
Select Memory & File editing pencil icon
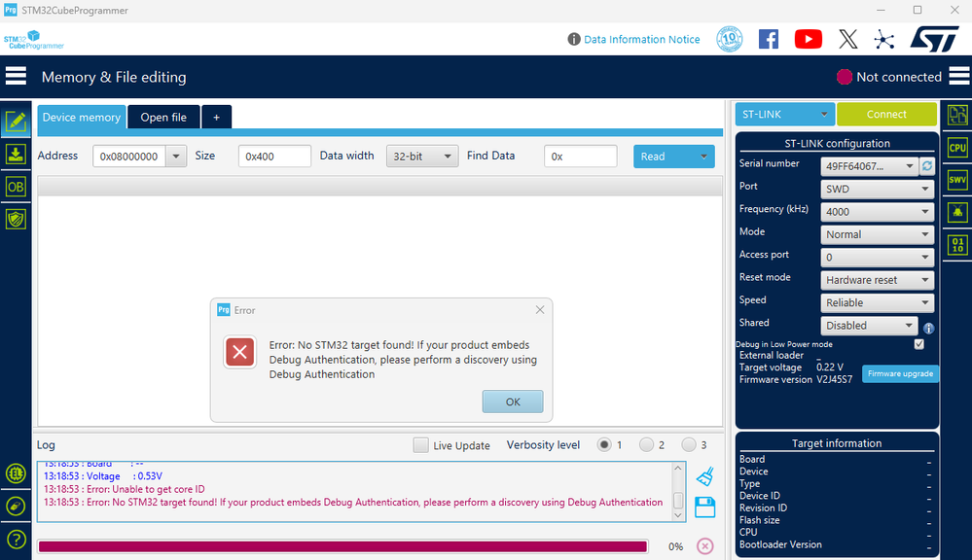point(16,121)
